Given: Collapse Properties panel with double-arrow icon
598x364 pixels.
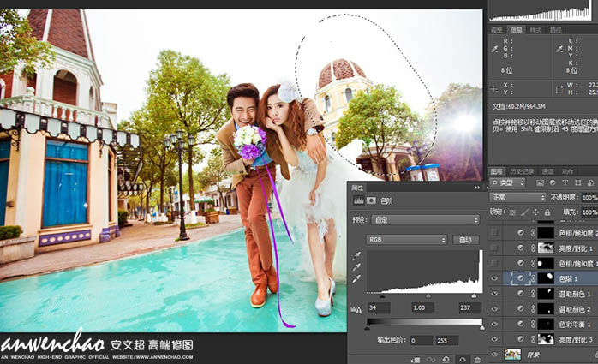Looking at the screenshot, I should (x=477, y=188).
